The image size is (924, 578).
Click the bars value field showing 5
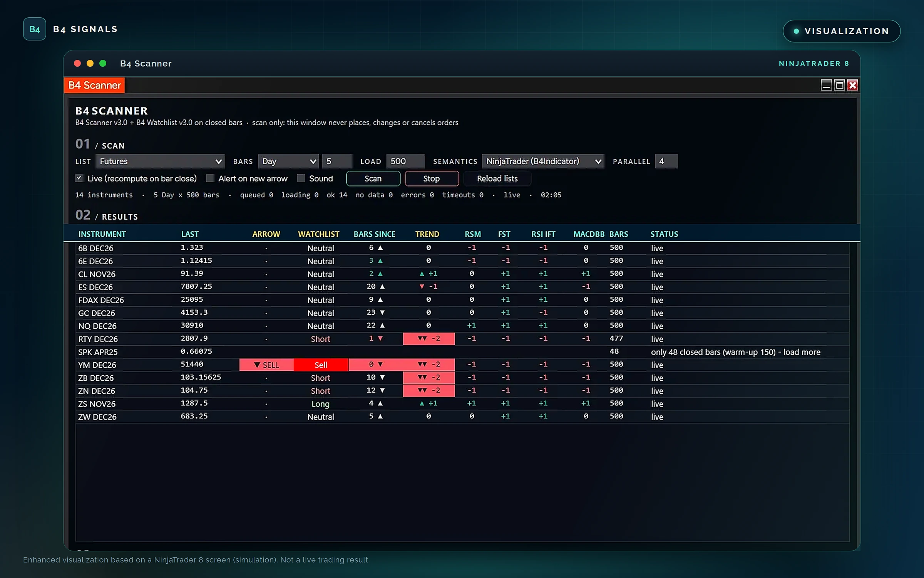[x=337, y=161]
